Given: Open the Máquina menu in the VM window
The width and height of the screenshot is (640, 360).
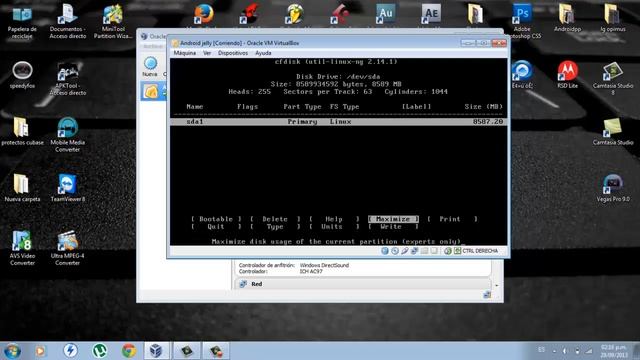Looking at the screenshot, I should click(x=184, y=53).
